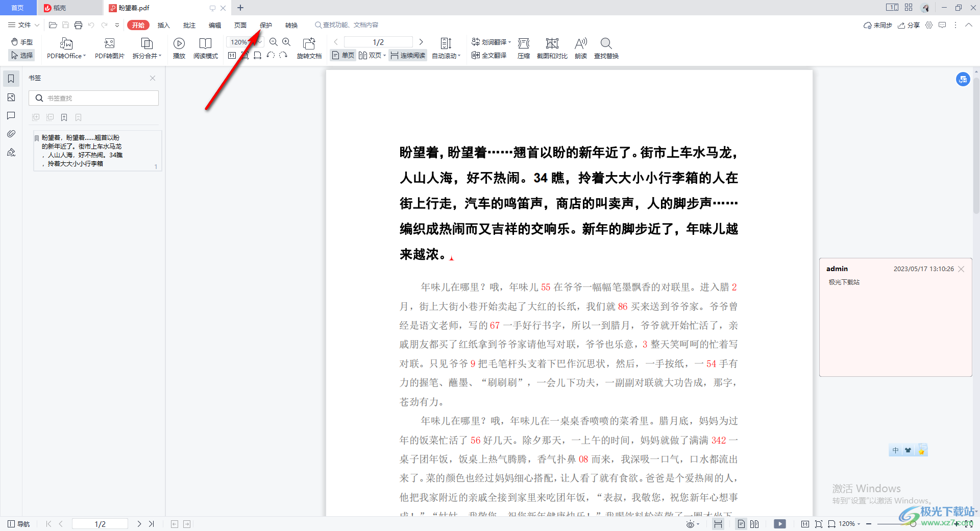The image size is (980, 531).
Task: Go to next page arrow in toolbar
Action: (x=421, y=42)
